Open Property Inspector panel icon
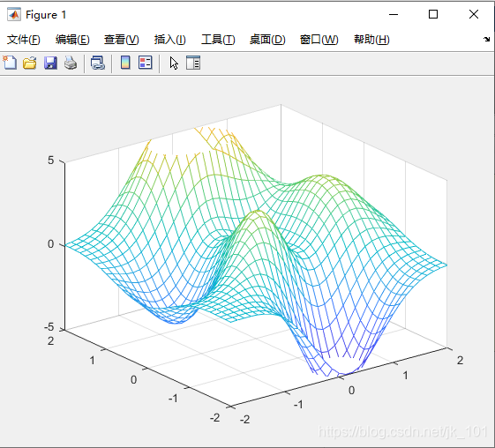Viewport: 495px width, 448px height. [193, 63]
